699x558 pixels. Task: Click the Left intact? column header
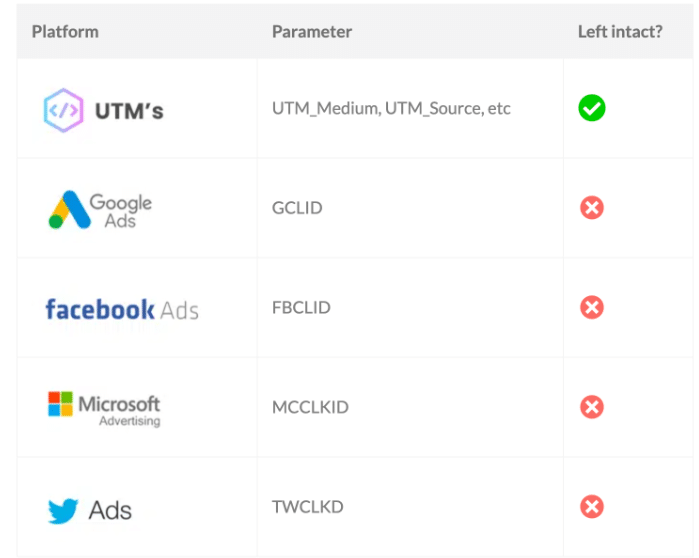(x=620, y=32)
